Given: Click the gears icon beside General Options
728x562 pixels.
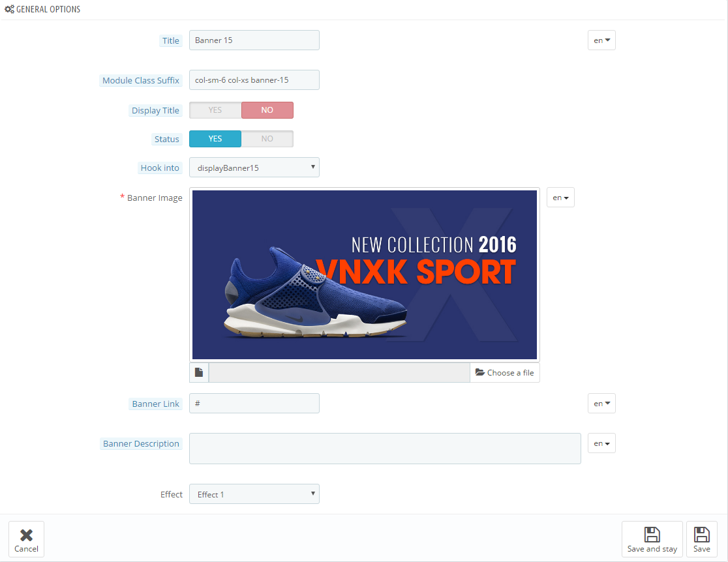Looking at the screenshot, I should tap(9, 9).
